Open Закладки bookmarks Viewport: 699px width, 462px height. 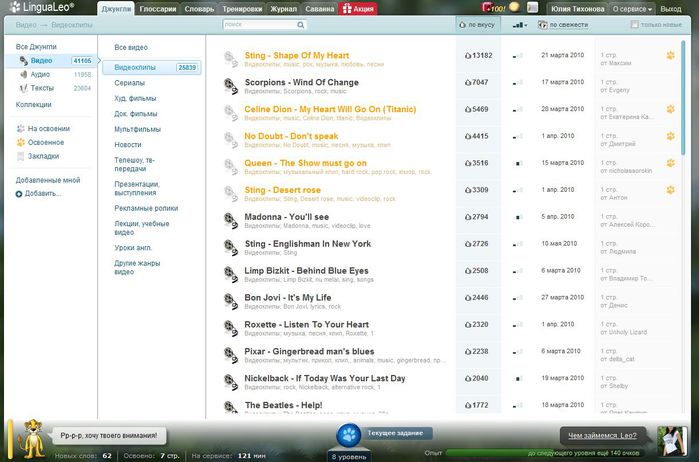point(43,157)
